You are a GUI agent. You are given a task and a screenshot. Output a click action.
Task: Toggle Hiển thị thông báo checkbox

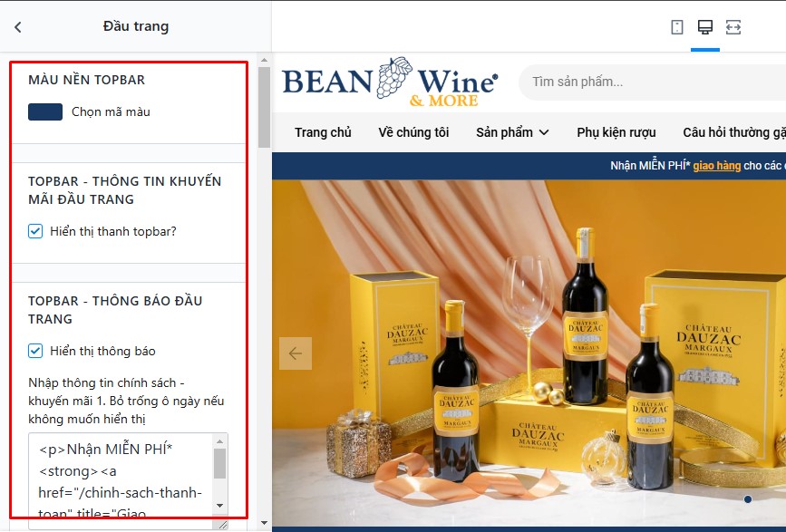point(35,351)
